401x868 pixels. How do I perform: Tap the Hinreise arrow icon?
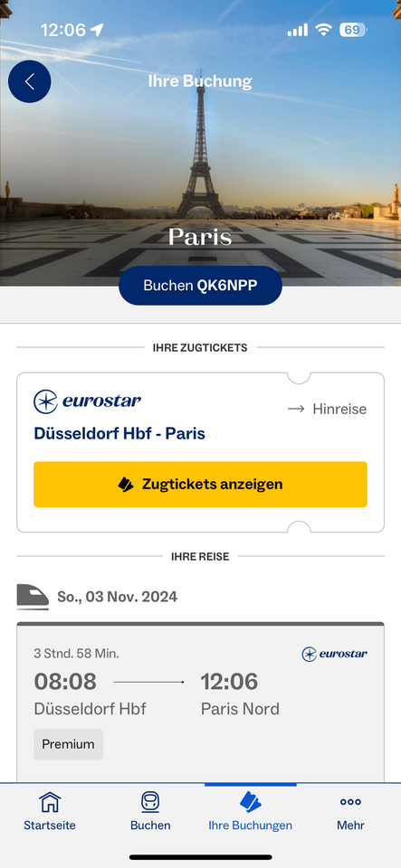[296, 409]
